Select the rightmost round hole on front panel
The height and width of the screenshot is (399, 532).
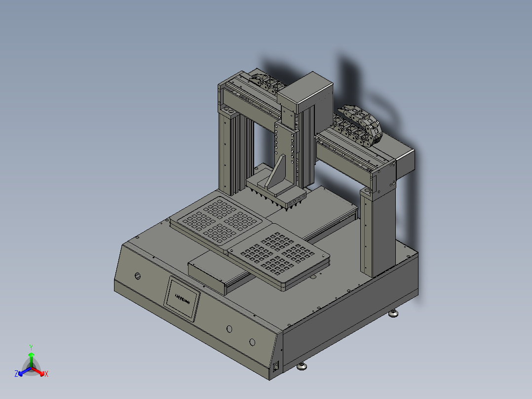[x=252, y=342]
